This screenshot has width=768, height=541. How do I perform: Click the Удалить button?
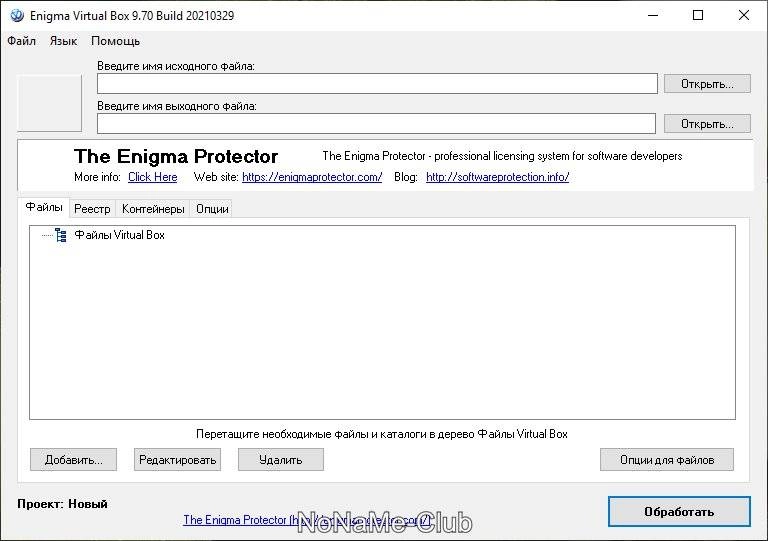click(281, 460)
